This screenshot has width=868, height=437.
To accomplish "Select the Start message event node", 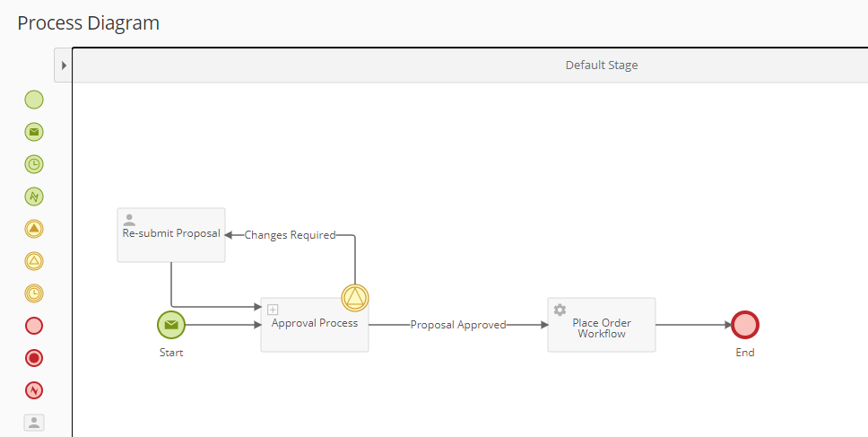I will (x=170, y=325).
